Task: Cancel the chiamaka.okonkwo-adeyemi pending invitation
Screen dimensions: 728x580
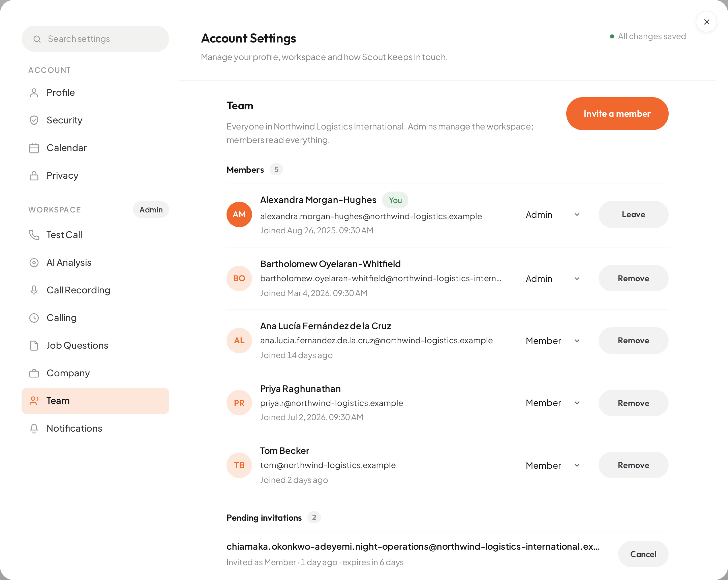Action: (x=643, y=554)
